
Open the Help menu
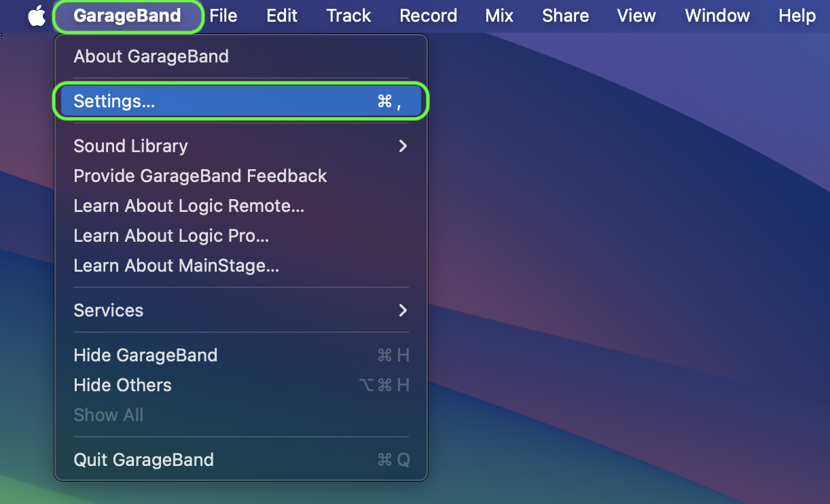(x=797, y=16)
